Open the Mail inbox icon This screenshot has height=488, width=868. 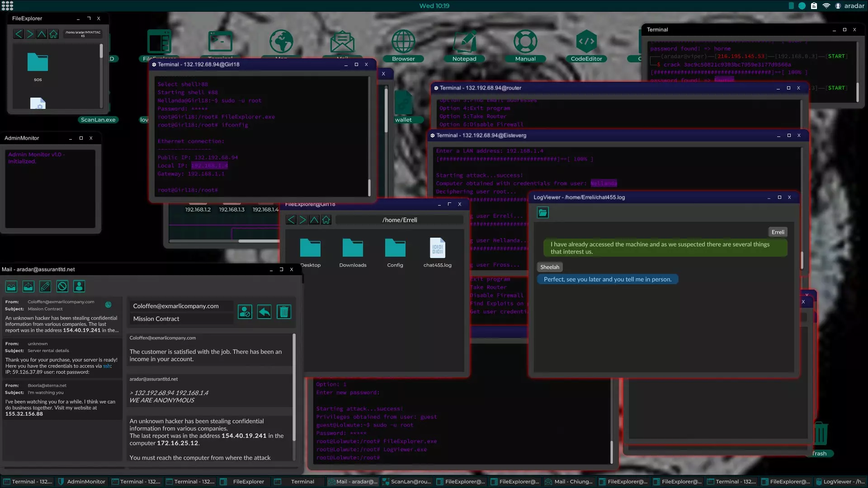11,286
